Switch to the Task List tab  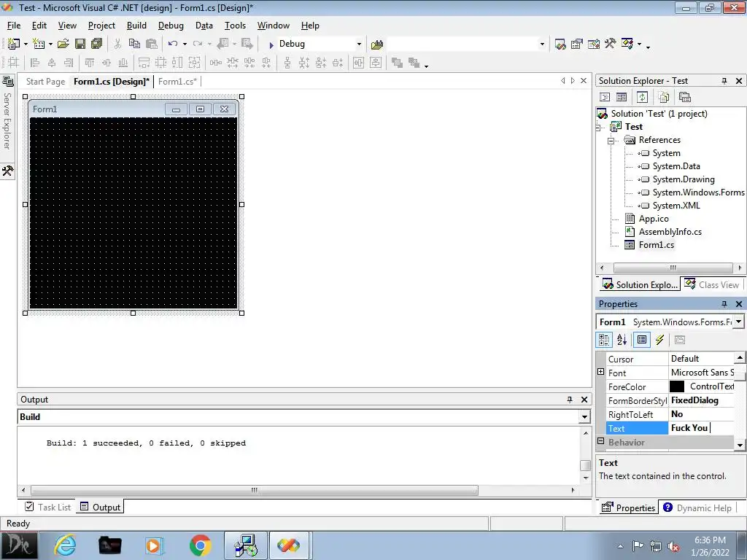[47, 507]
